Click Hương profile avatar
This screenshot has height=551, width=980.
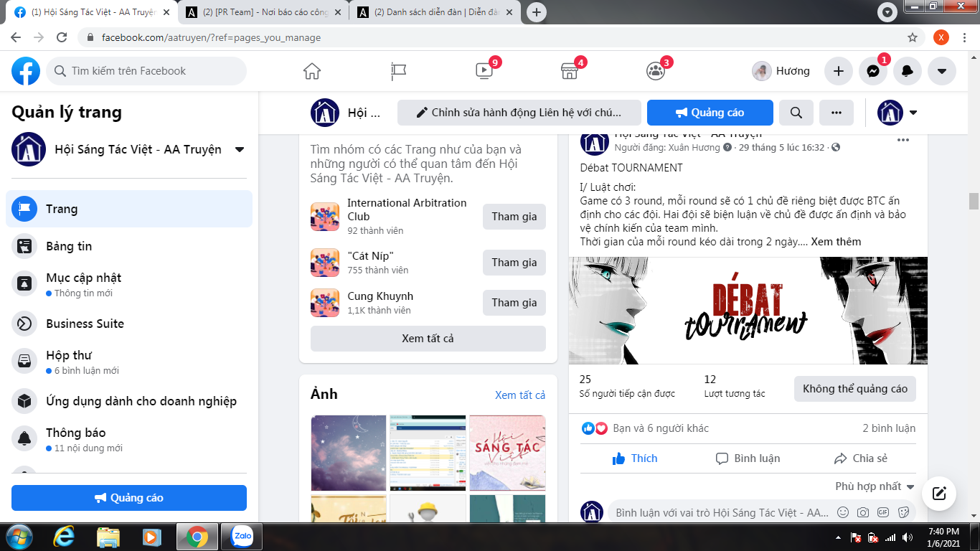click(761, 71)
